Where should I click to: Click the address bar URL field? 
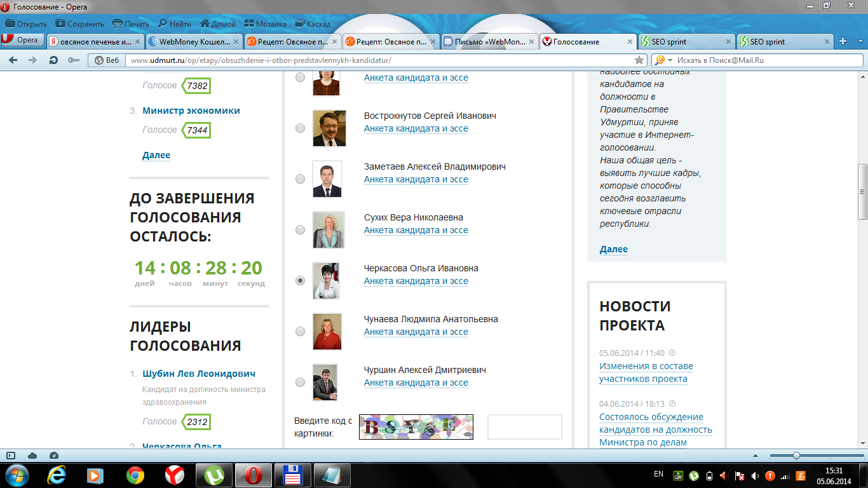tap(380, 60)
